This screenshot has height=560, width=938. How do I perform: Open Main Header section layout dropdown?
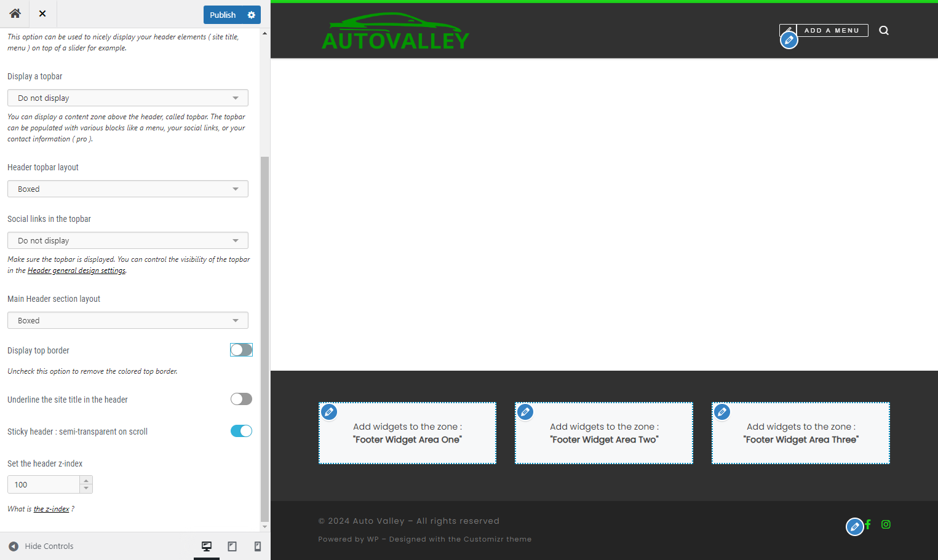click(128, 320)
